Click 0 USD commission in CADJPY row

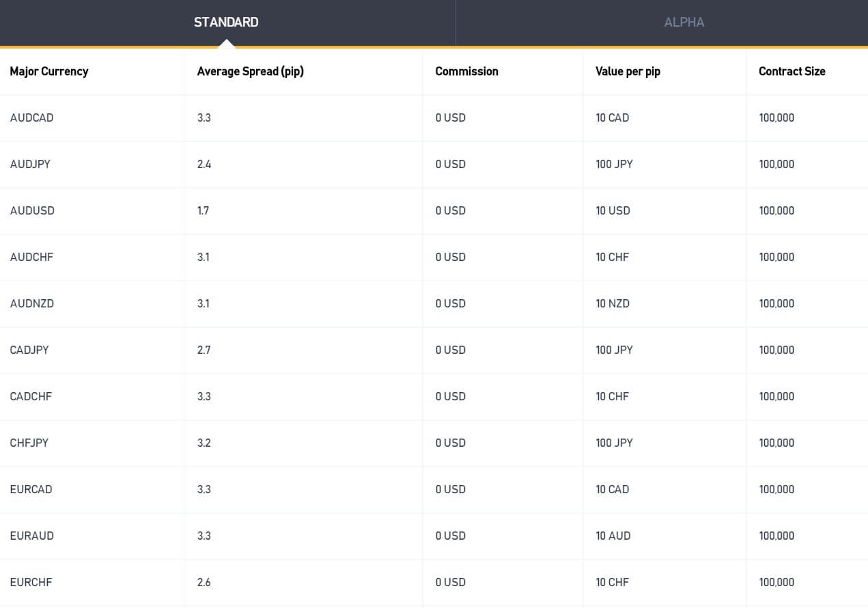click(x=450, y=350)
